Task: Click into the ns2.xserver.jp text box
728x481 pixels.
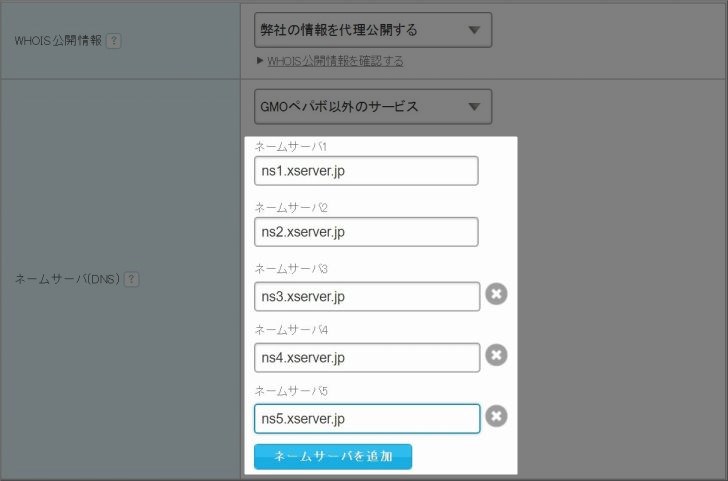Action: point(366,232)
